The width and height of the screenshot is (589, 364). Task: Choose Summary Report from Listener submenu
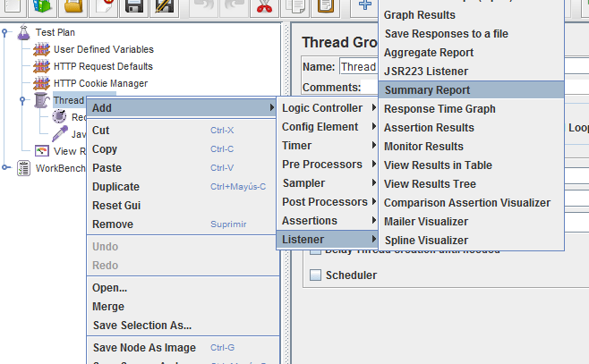[x=427, y=90]
